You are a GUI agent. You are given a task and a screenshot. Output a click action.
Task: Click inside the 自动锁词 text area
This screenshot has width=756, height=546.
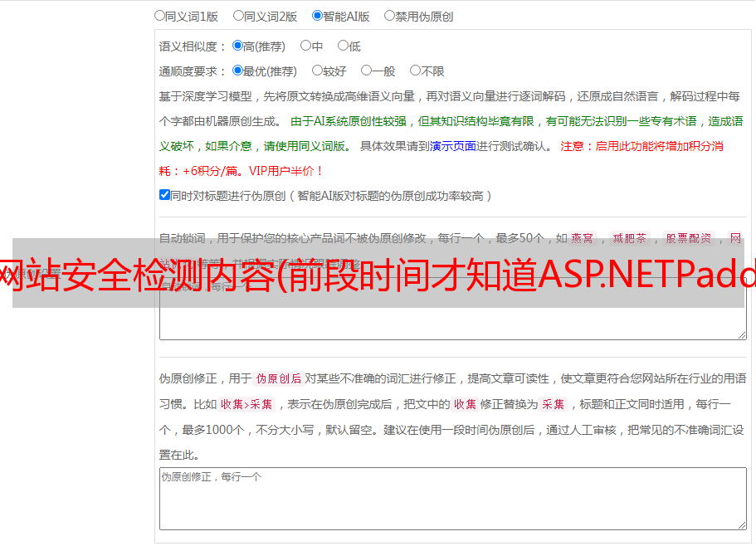tap(453, 309)
